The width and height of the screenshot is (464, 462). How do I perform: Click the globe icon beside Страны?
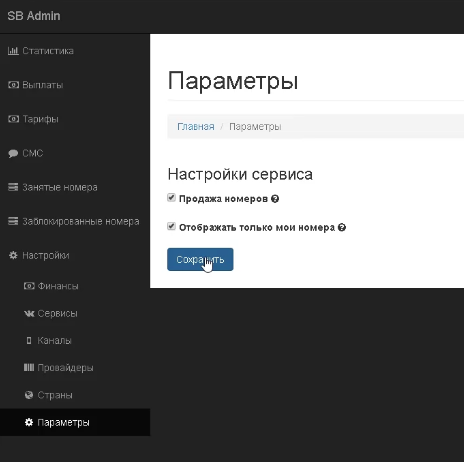[29, 395]
